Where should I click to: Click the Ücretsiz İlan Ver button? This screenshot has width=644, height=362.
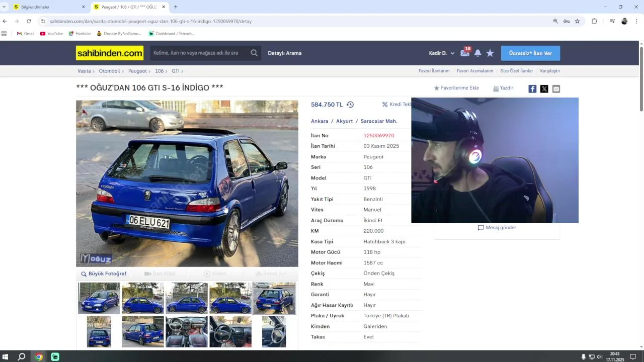tap(530, 53)
